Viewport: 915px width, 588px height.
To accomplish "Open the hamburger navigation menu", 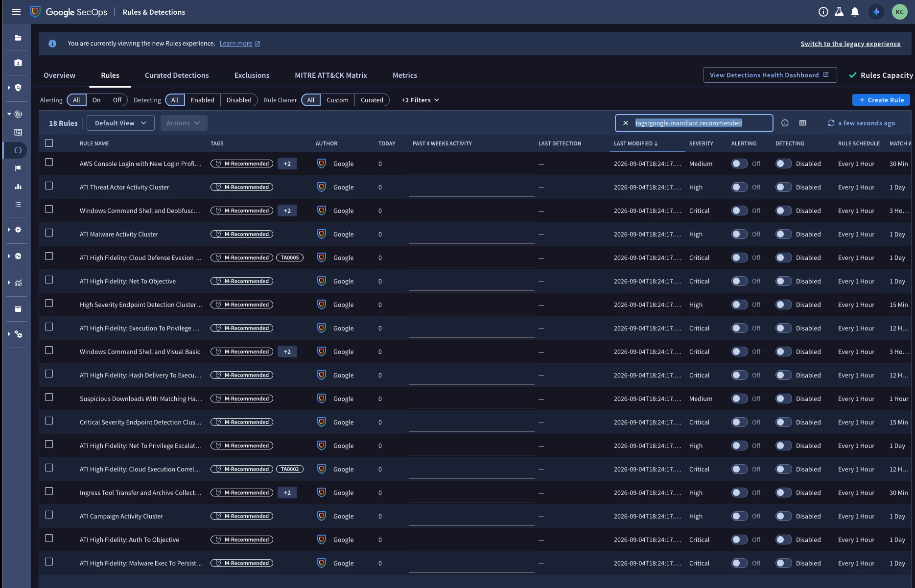I will click(16, 12).
